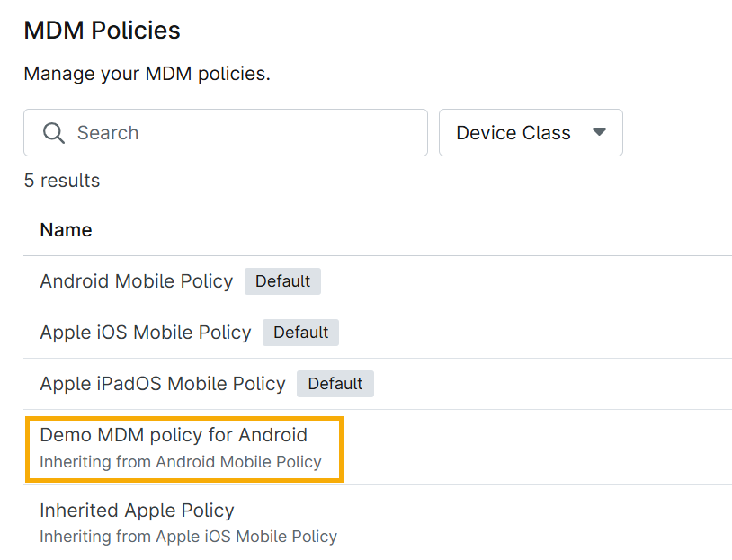Click the MDM Policies page title
The image size is (732, 560).
coord(102,30)
